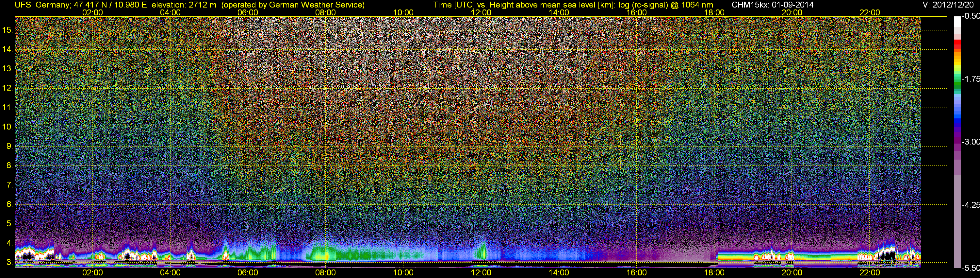Pick the "08:00" top time axis label
This screenshot has height=278, width=980.
point(326,12)
